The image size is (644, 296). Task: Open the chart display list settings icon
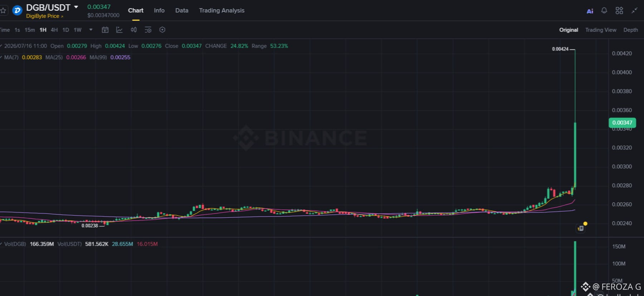pos(148,30)
